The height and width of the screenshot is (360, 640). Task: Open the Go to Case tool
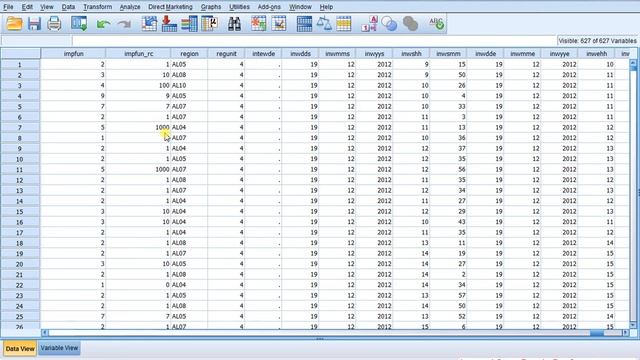click(149, 24)
